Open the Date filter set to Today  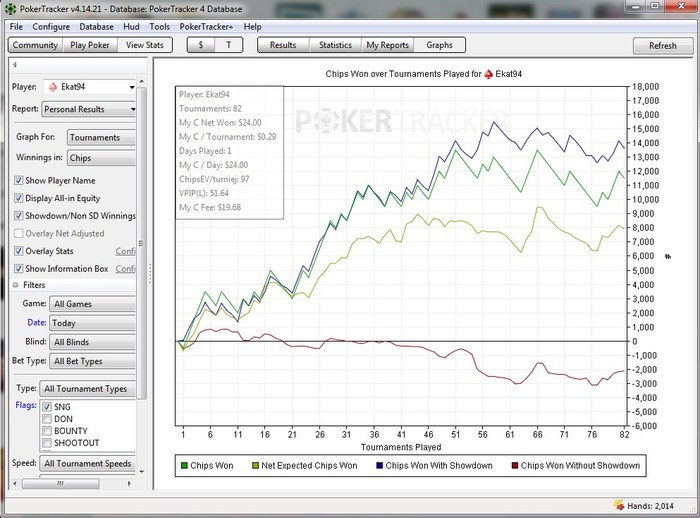tap(92, 323)
